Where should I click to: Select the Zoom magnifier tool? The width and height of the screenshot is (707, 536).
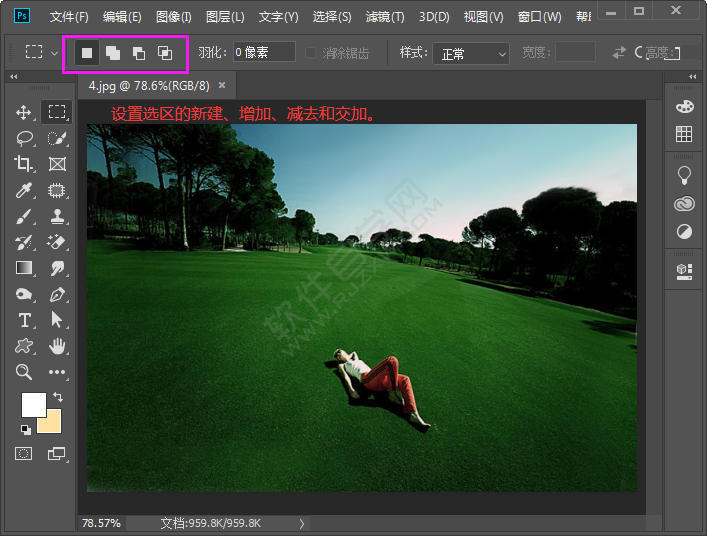(24, 372)
